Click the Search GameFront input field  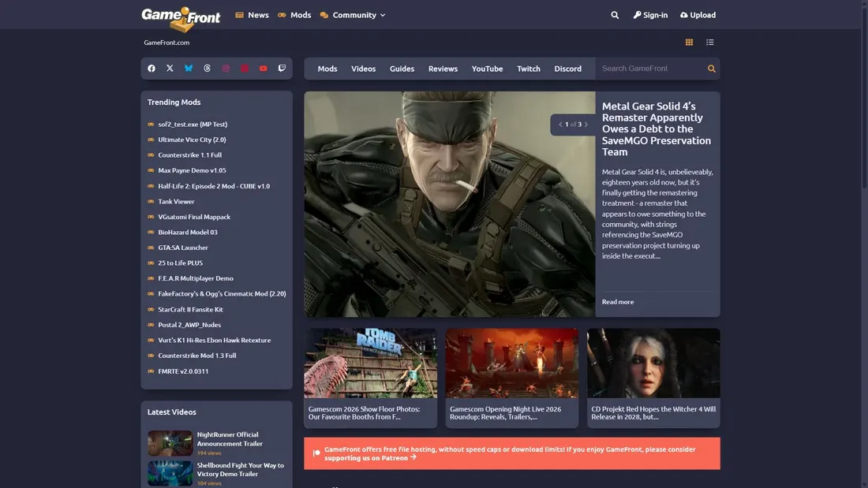tap(650, 69)
